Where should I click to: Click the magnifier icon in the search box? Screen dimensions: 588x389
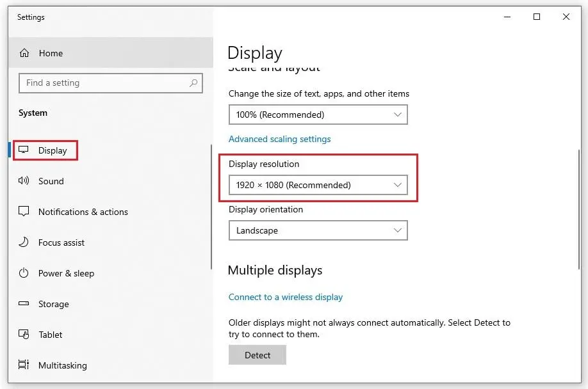point(193,83)
